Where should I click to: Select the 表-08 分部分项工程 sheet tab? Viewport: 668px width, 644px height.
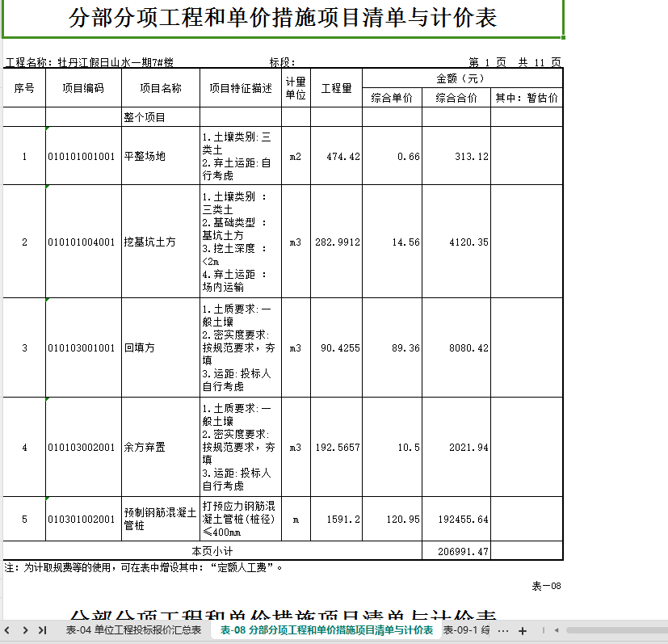326,630
